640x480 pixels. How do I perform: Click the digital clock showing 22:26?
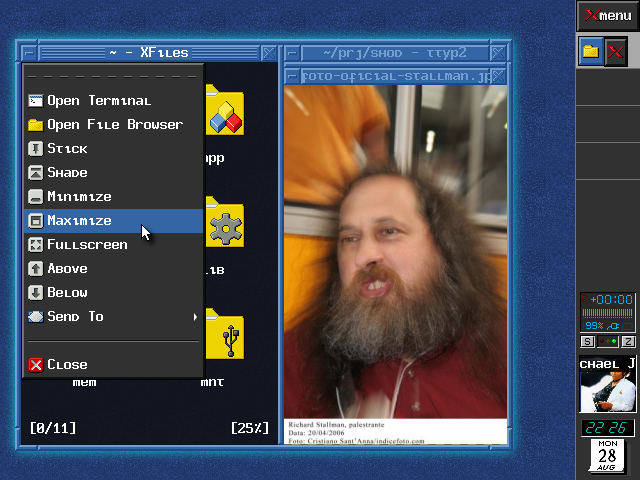tap(608, 427)
